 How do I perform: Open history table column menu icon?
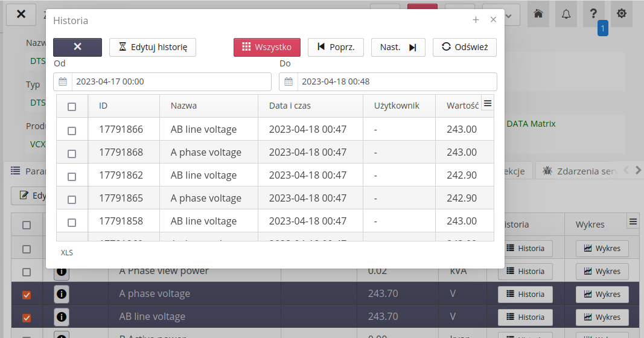[x=488, y=103]
